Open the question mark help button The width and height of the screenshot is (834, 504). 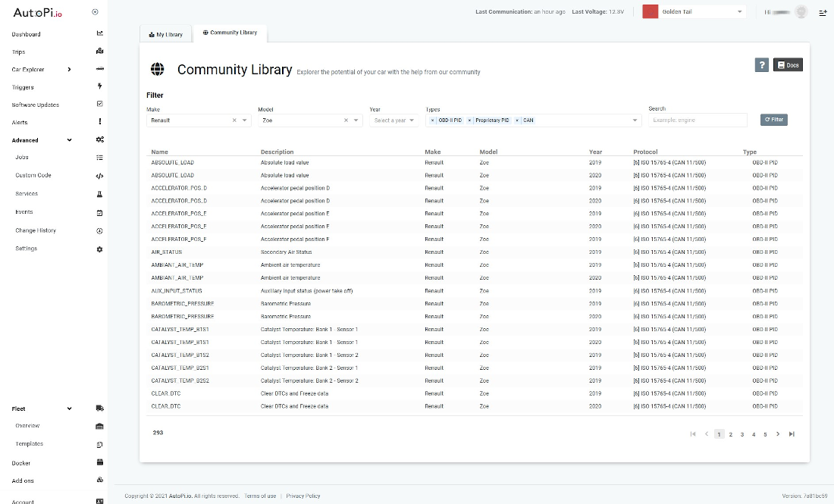pyautogui.click(x=762, y=65)
